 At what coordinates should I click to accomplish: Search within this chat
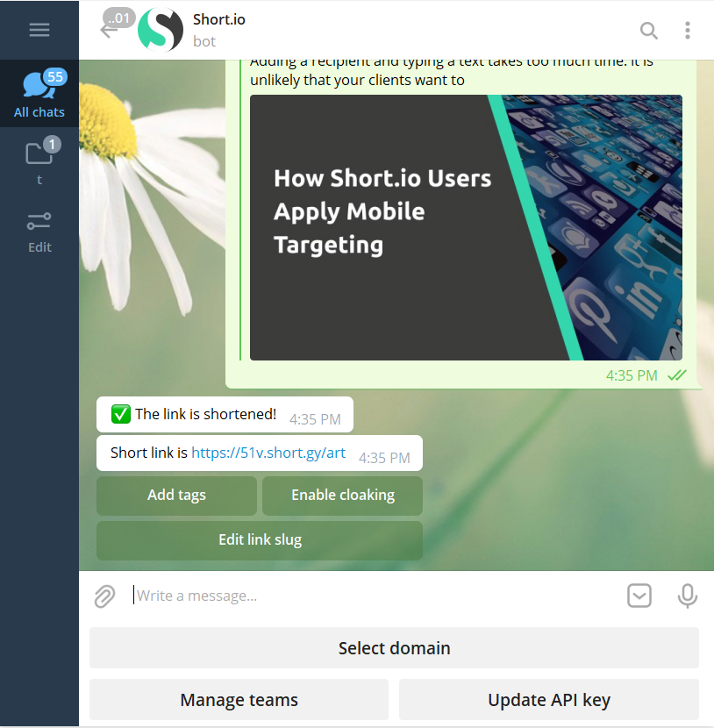(x=648, y=31)
